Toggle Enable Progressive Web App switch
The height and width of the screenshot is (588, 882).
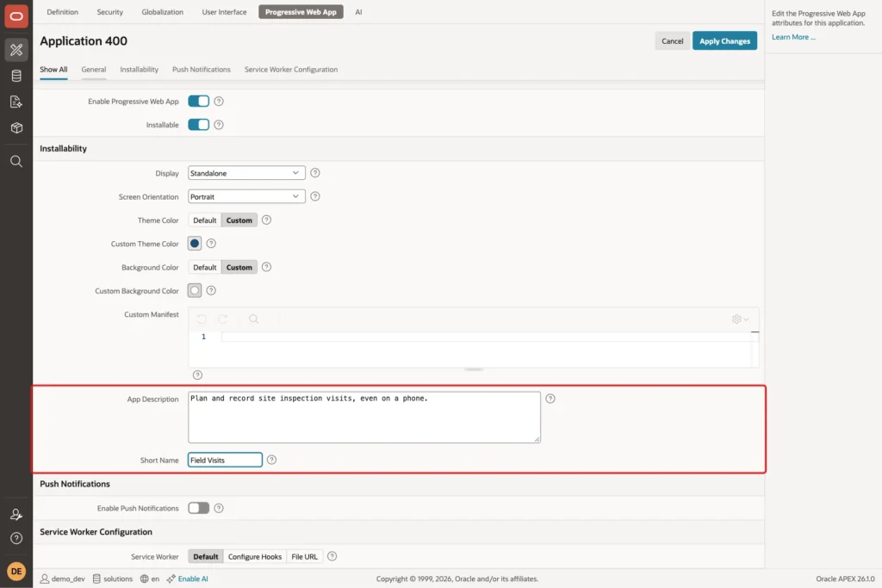(199, 102)
